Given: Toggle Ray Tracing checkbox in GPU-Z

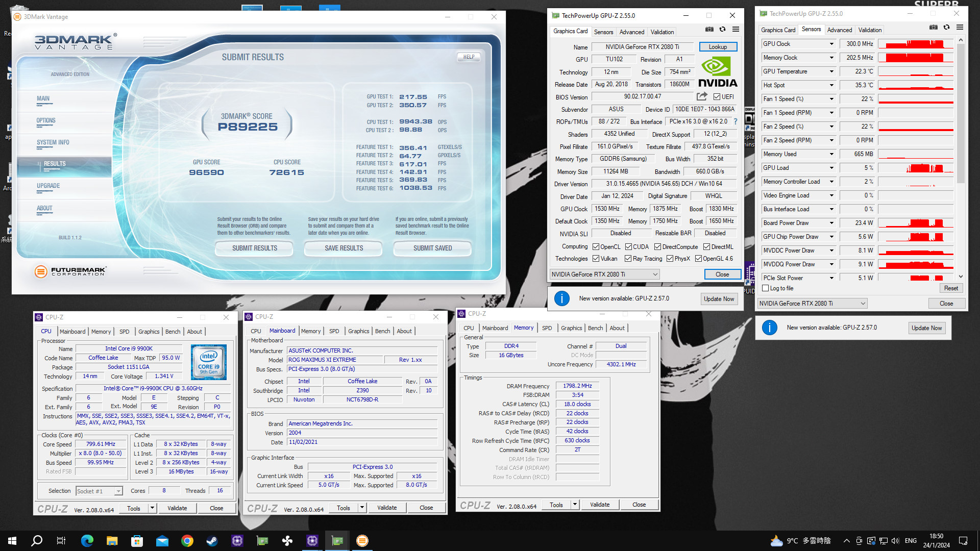Looking at the screenshot, I should [628, 259].
